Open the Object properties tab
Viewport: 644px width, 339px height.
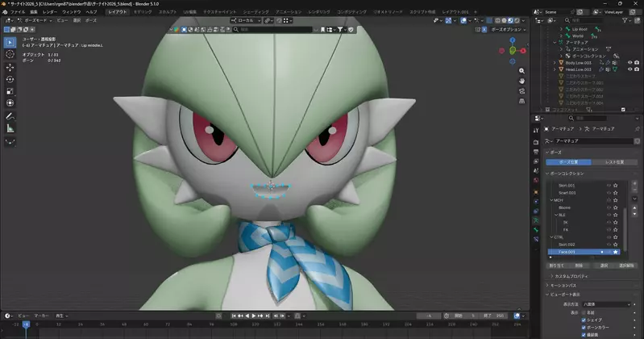[x=536, y=192]
